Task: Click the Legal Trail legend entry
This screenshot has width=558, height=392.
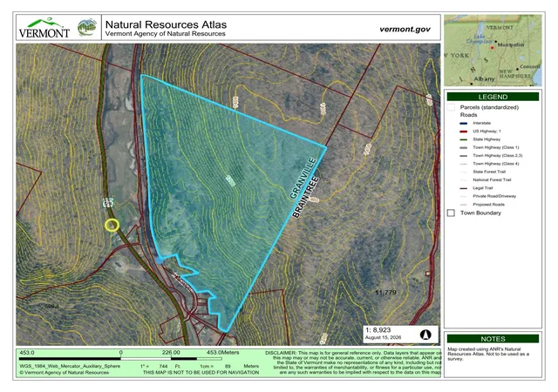Action: pyautogui.click(x=476, y=188)
